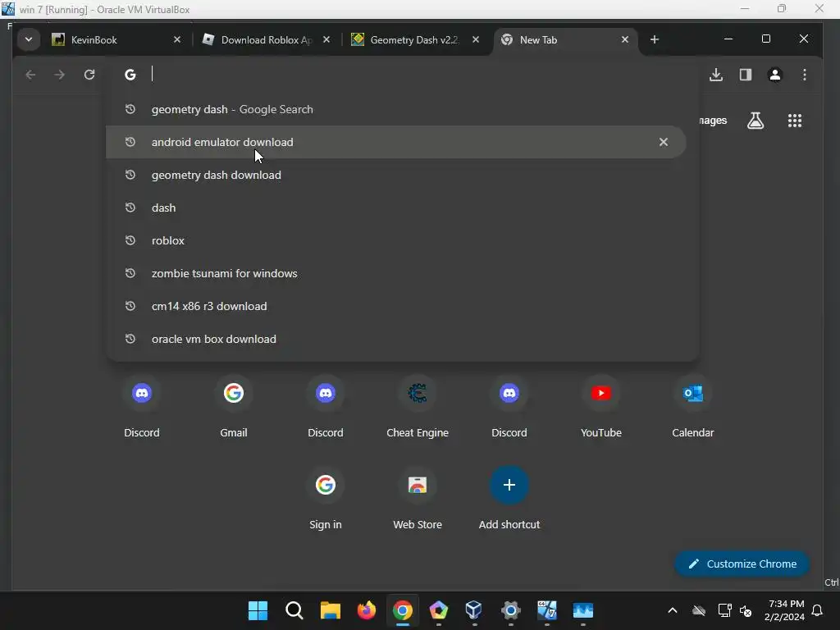Go back with the back arrow
The image size is (840, 630).
coord(30,75)
